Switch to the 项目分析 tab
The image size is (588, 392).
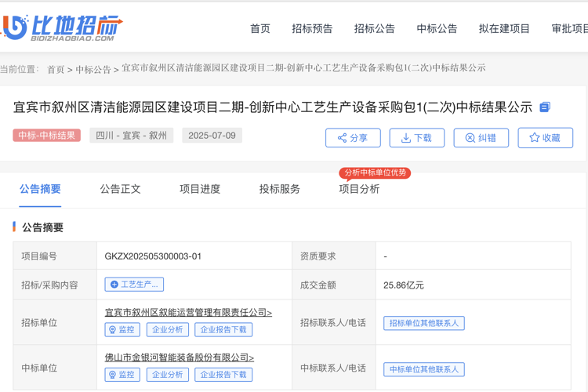point(359,189)
